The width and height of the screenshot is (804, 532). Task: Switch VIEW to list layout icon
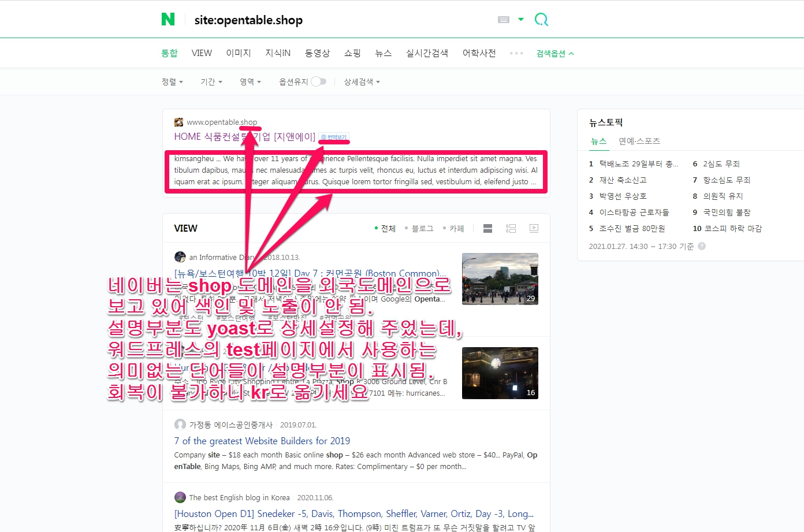[x=511, y=229]
